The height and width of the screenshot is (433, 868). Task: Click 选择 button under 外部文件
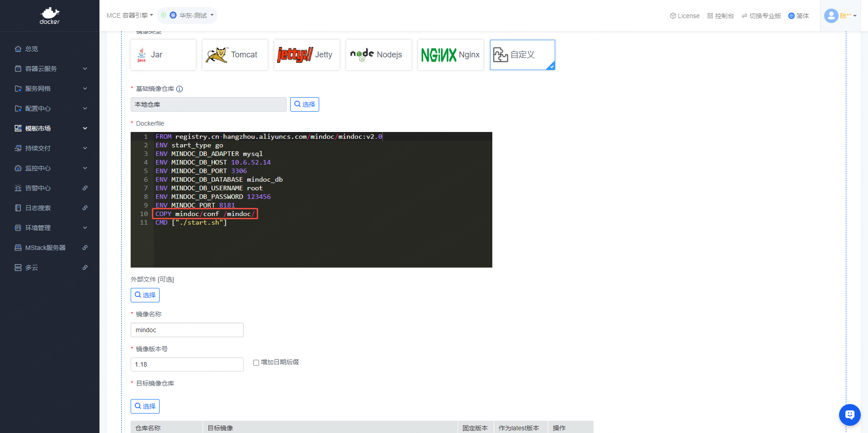click(145, 295)
